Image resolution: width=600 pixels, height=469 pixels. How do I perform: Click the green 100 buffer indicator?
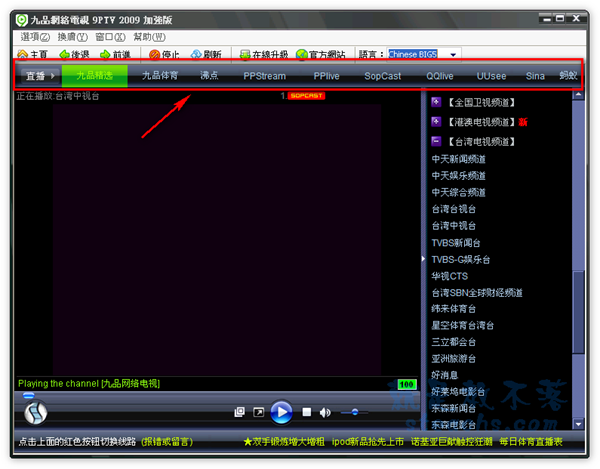tap(407, 384)
